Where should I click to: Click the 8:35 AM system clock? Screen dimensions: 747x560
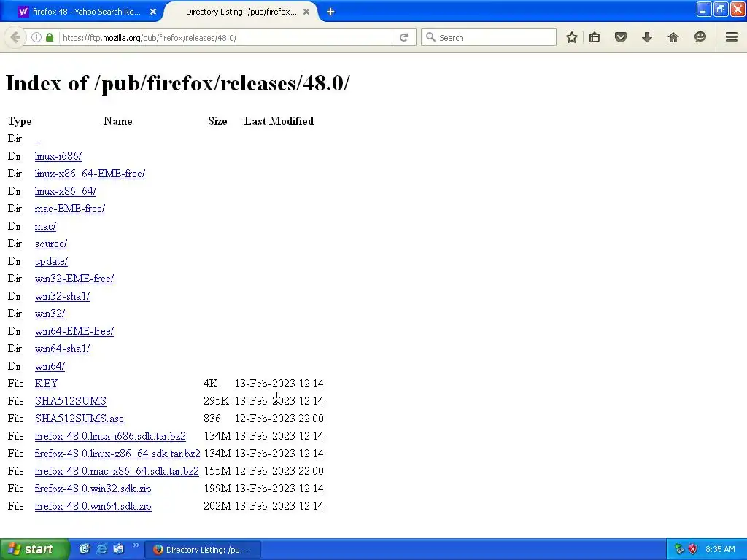(x=720, y=549)
